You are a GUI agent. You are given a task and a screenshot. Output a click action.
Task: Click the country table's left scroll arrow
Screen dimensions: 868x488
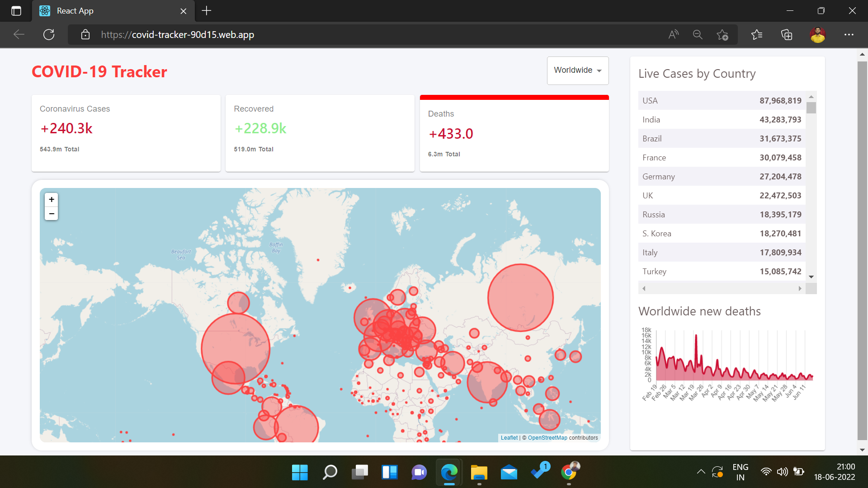644,288
